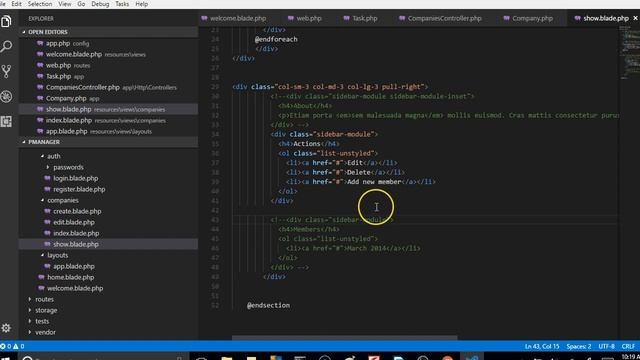This screenshot has width=640, height=360.
Task: Open the Help menu
Action: click(141, 4)
